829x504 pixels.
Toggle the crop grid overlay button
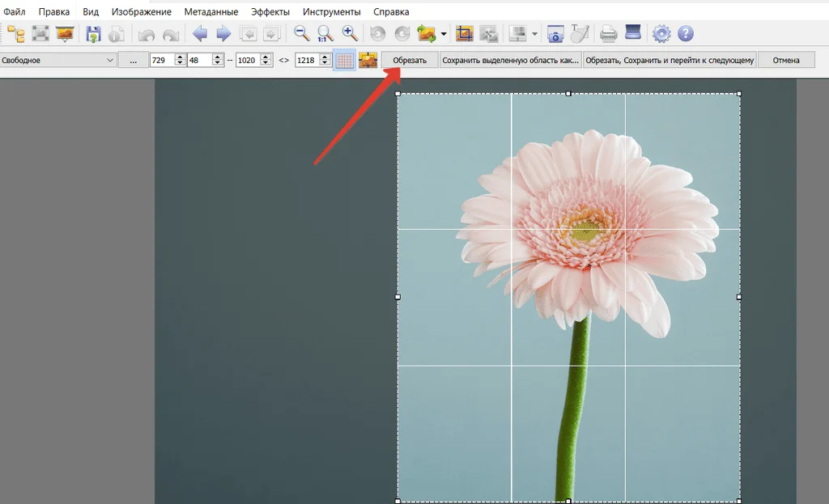coord(344,60)
